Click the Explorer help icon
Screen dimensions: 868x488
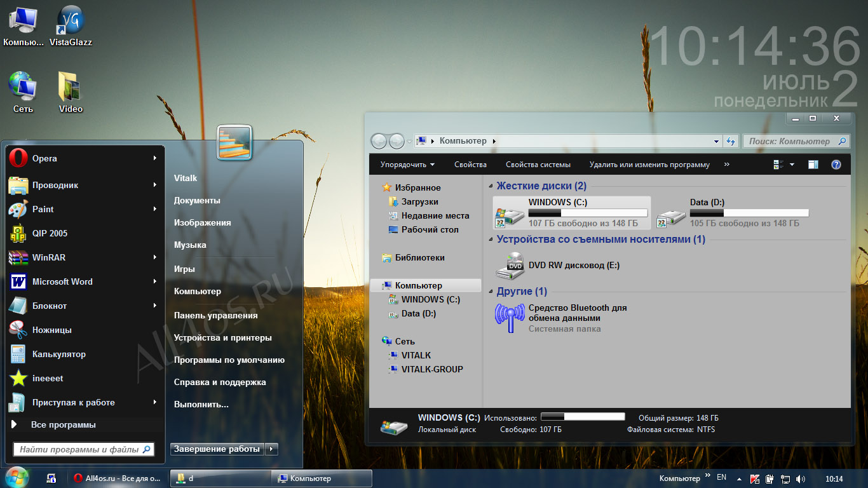(836, 165)
